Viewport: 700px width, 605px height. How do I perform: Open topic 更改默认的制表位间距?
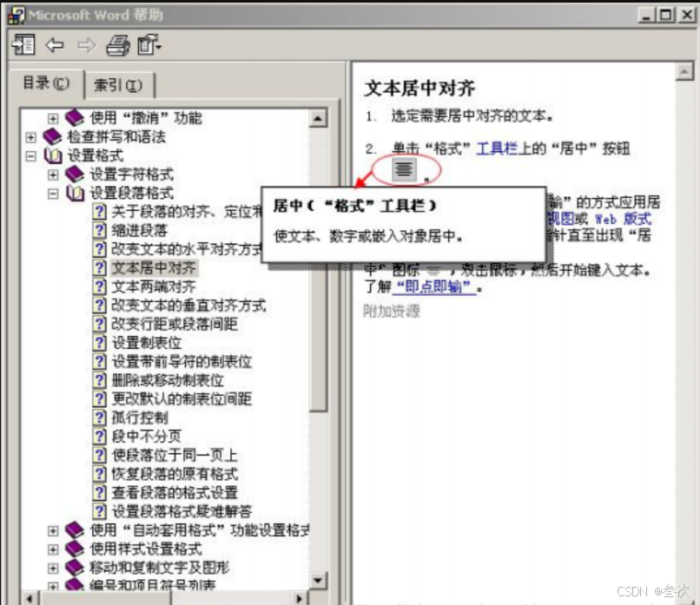pos(182,399)
